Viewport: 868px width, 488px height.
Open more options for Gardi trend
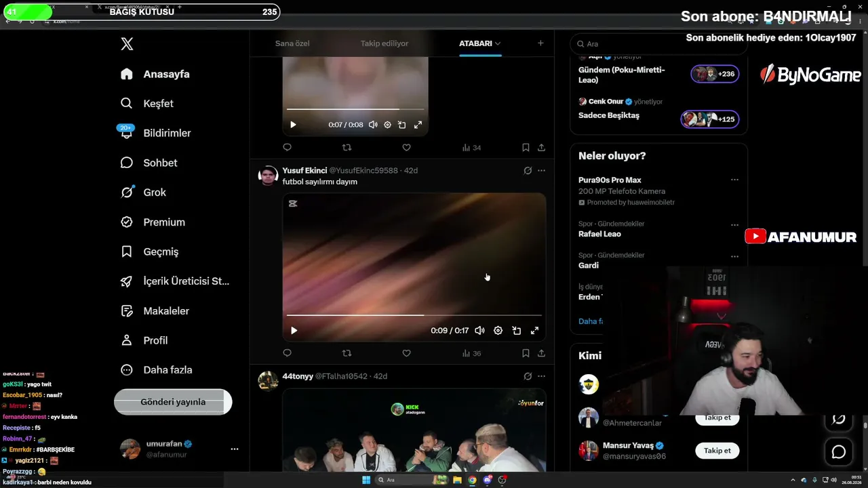pyautogui.click(x=734, y=256)
